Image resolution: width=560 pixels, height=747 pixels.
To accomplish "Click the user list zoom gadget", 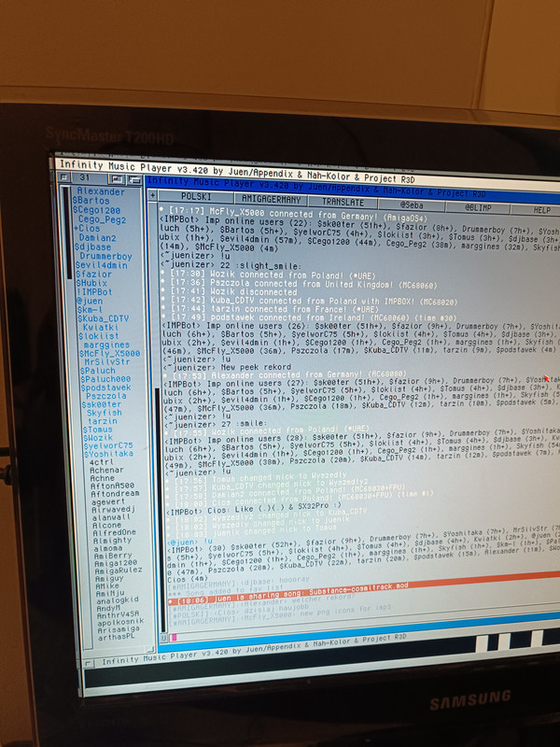I will click(x=117, y=179).
